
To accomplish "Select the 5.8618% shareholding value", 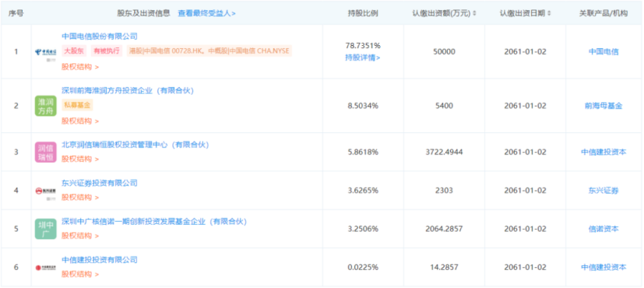I will click(363, 152).
